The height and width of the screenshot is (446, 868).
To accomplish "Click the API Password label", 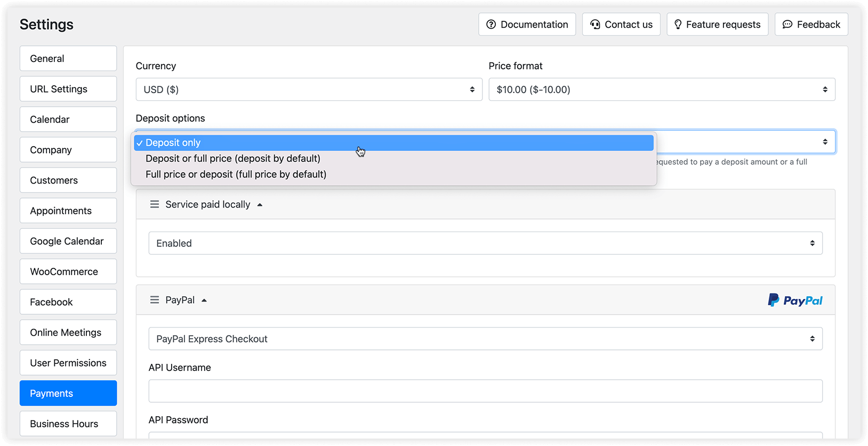I will point(178,420).
